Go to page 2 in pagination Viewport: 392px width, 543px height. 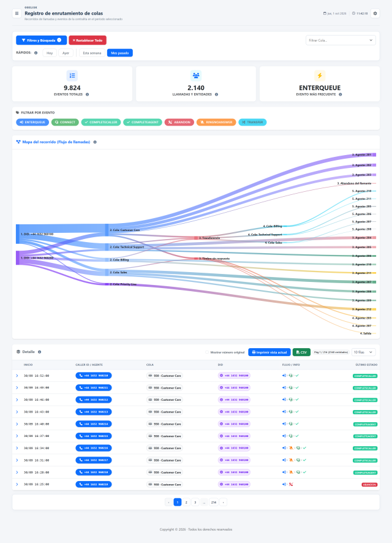(186, 502)
